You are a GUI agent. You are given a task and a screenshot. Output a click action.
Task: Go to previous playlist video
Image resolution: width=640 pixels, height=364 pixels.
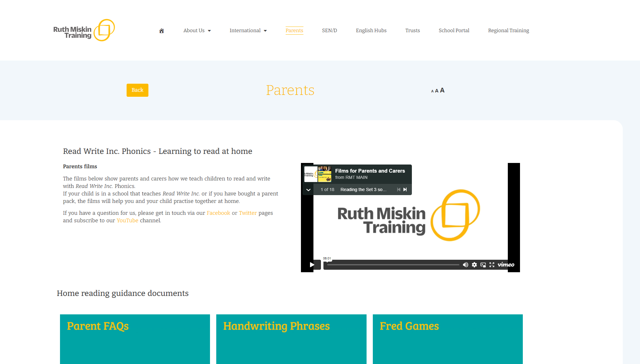click(398, 189)
